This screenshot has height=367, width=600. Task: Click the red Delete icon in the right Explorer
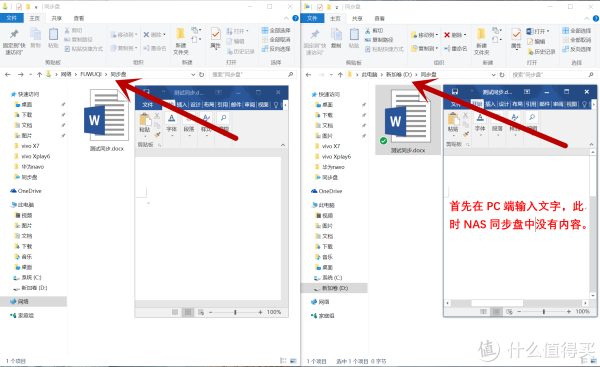tap(447, 35)
